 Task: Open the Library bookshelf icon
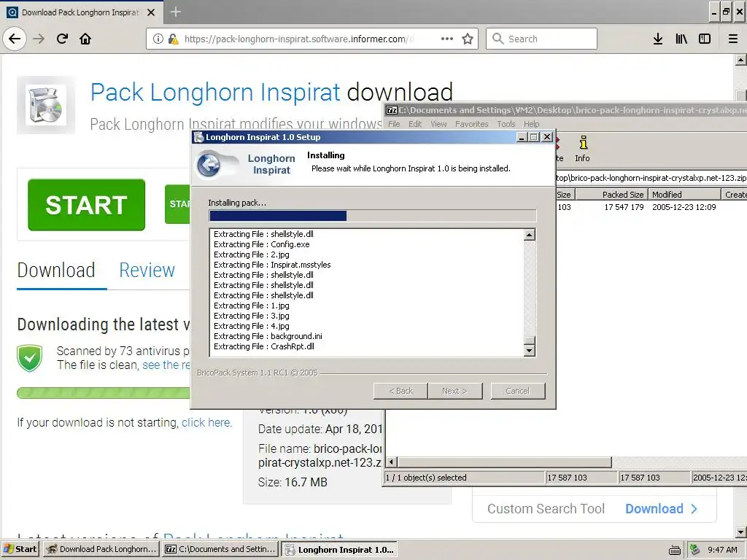tap(681, 39)
